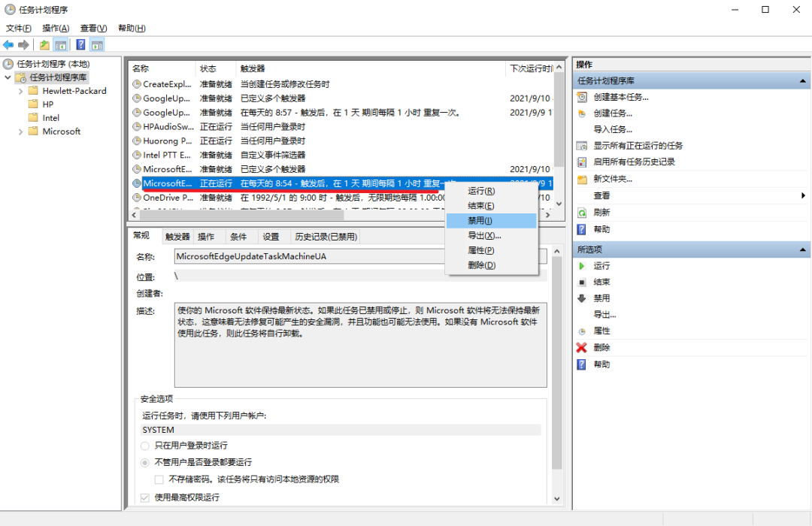
Task: Select radio button 不管用户是否登录都要运行
Action: tap(144, 461)
